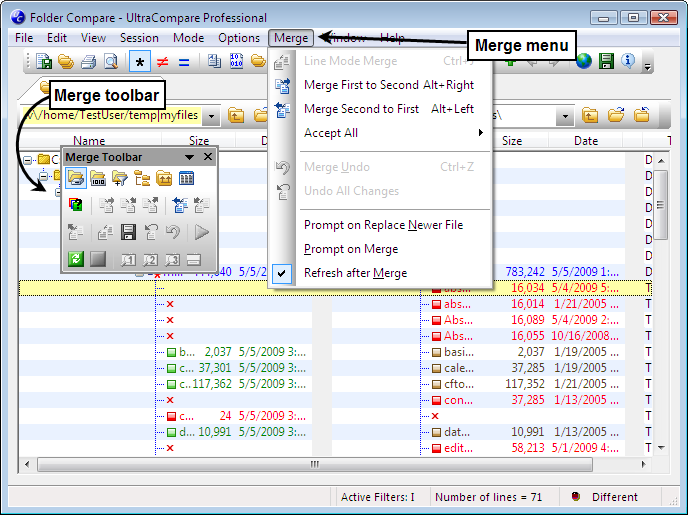688x515 pixels.
Task: Click the vertical scrollbar thumb
Action: (x=661, y=205)
